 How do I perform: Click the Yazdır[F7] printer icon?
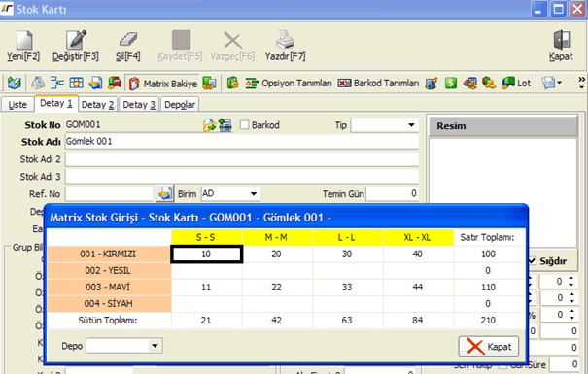(285, 40)
